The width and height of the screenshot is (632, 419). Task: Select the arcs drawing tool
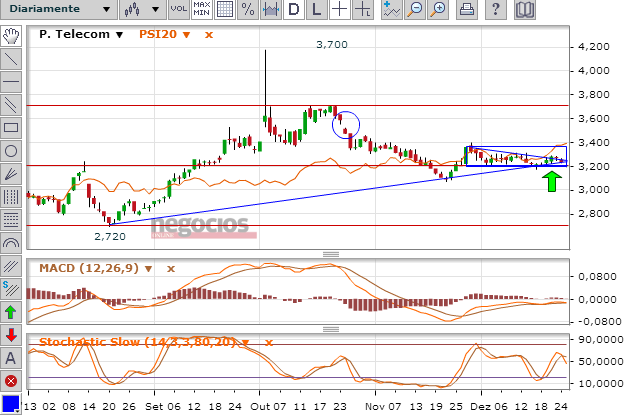pyautogui.click(x=11, y=243)
